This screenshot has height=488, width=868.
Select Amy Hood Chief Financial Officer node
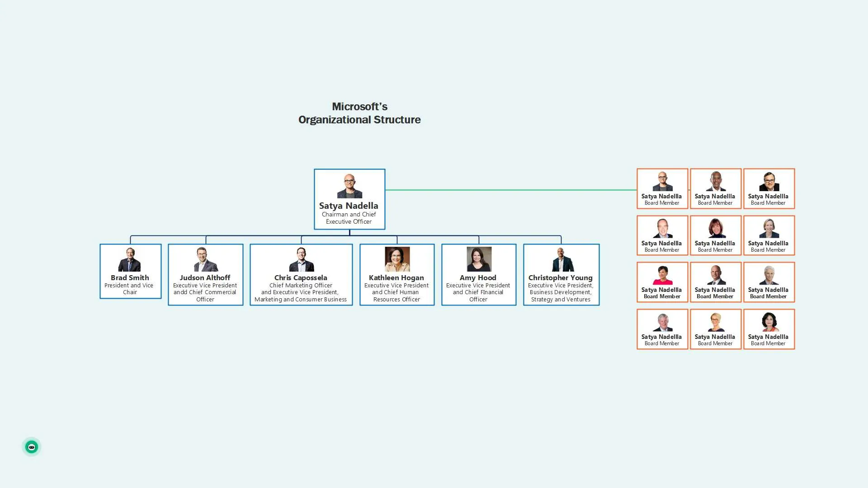point(478,274)
